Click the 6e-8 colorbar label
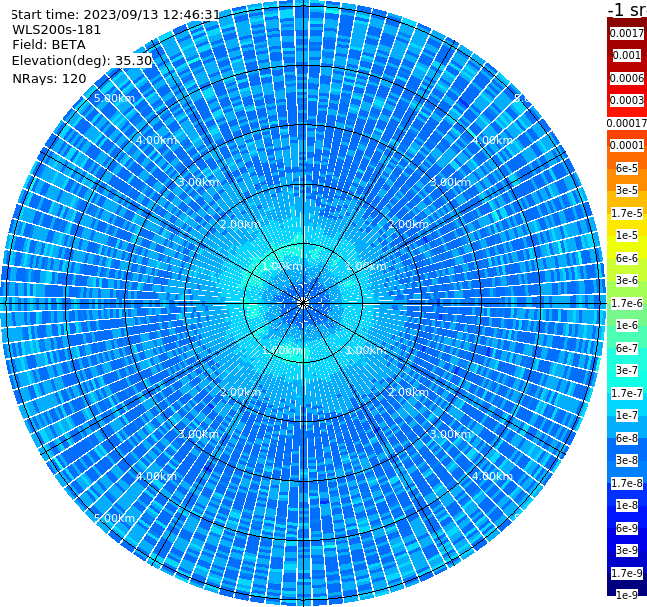Screen dimensions: 647x607 tap(627, 438)
